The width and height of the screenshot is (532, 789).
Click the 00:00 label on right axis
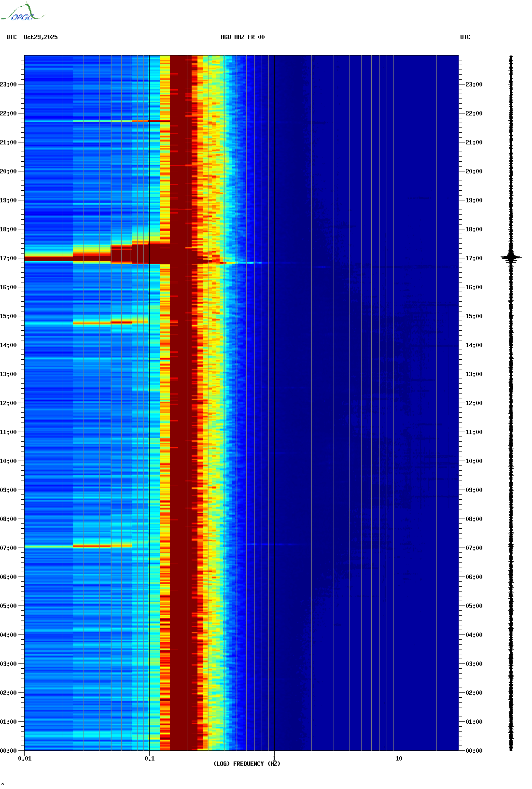pyautogui.click(x=474, y=751)
